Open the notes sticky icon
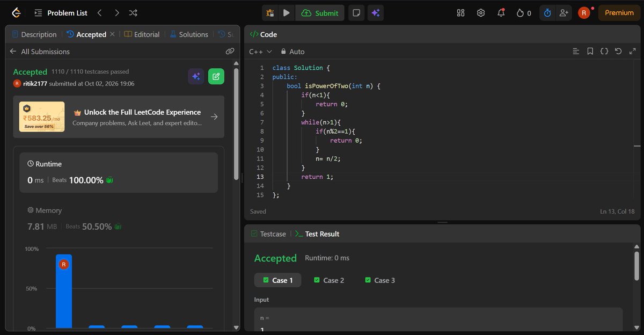Image resolution: width=644 pixels, height=335 pixels. (x=355, y=13)
